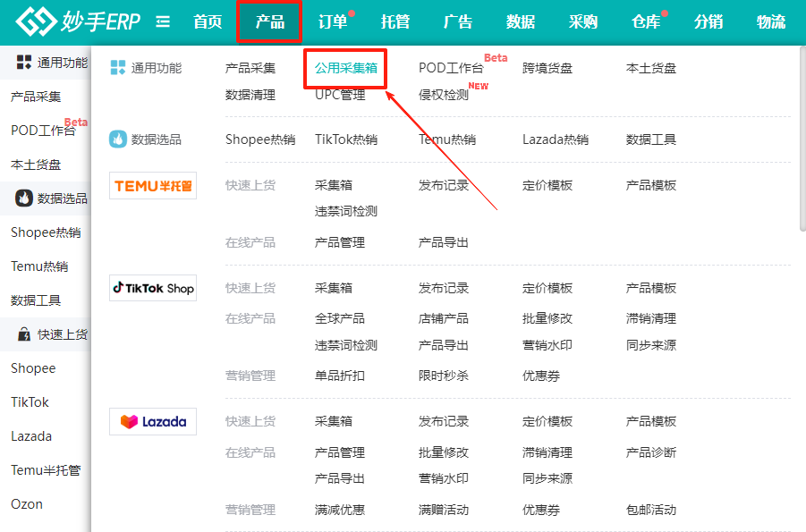Open 满赠活动 link
806x532 pixels.
[444, 510]
